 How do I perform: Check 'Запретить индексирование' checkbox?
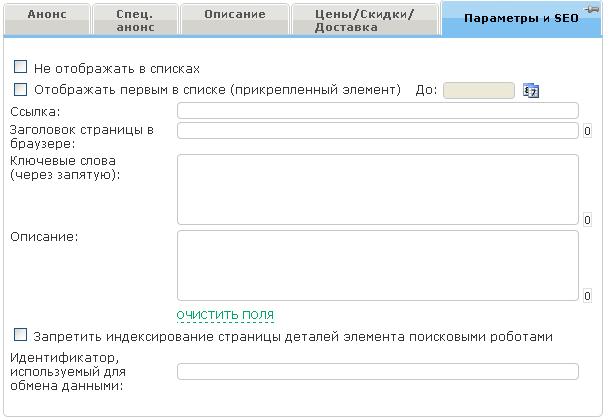(20, 336)
